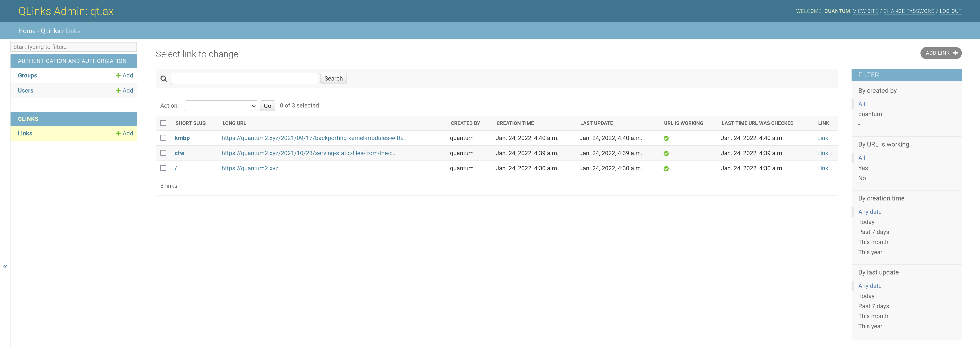Sort by LAST UPDATE column
The height and width of the screenshot is (347, 980).
pos(597,123)
